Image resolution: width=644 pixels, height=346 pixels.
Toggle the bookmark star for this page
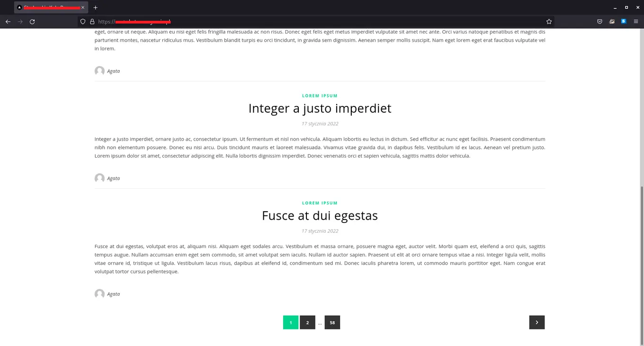tap(549, 21)
